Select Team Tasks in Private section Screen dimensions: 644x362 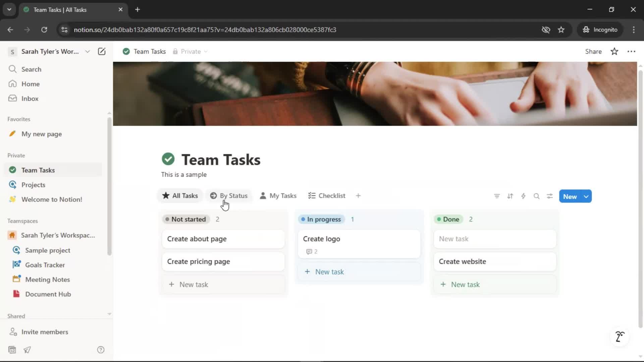tap(54, 170)
